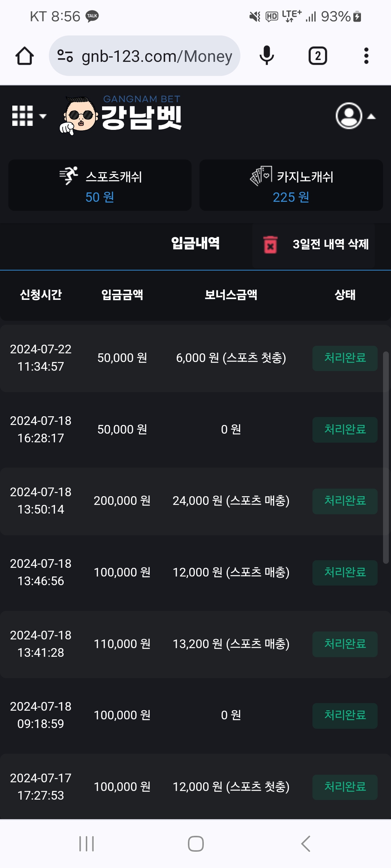Expand the dropdown arrow next to grid menu

(x=43, y=116)
